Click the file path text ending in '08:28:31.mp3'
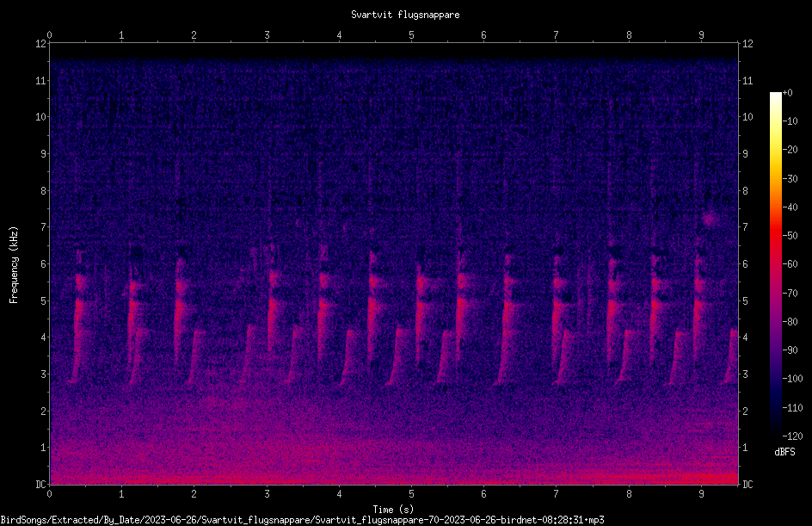 (x=302, y=520)
